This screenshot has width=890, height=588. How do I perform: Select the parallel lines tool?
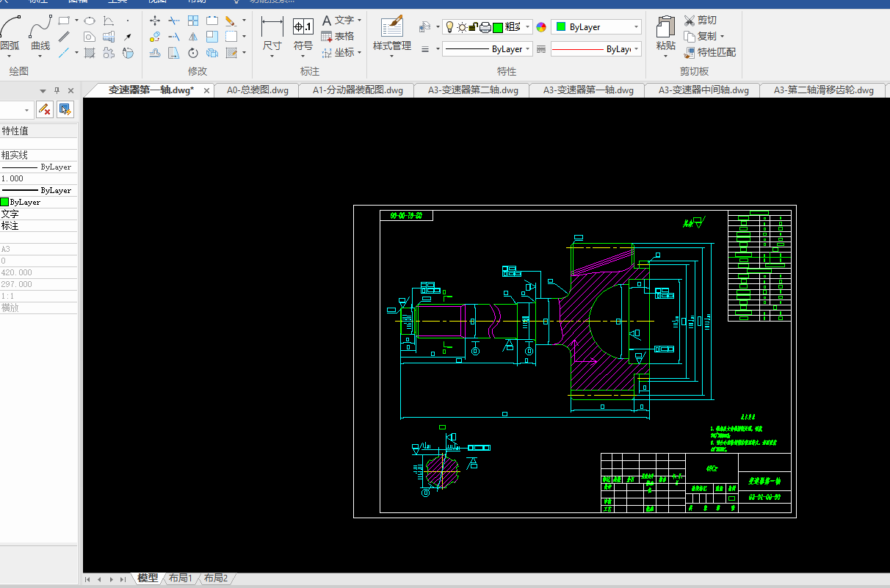64,37
